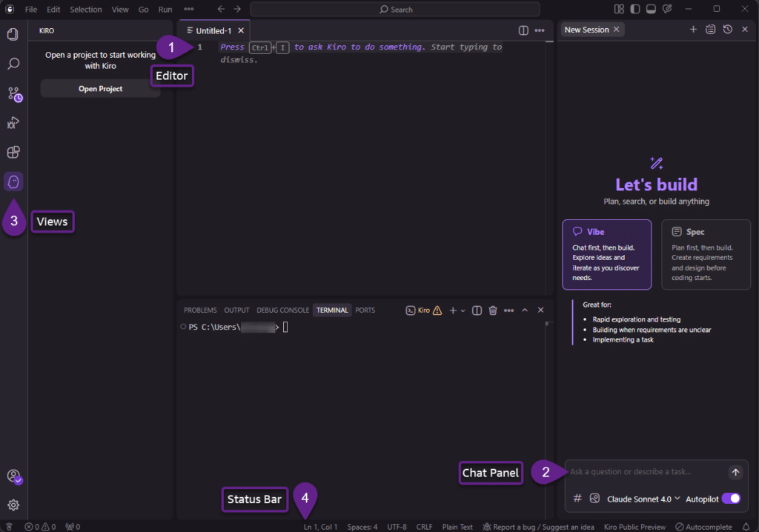759x532 pixels.
Task: Toggle the split editor layout icon
Action: 523,30
